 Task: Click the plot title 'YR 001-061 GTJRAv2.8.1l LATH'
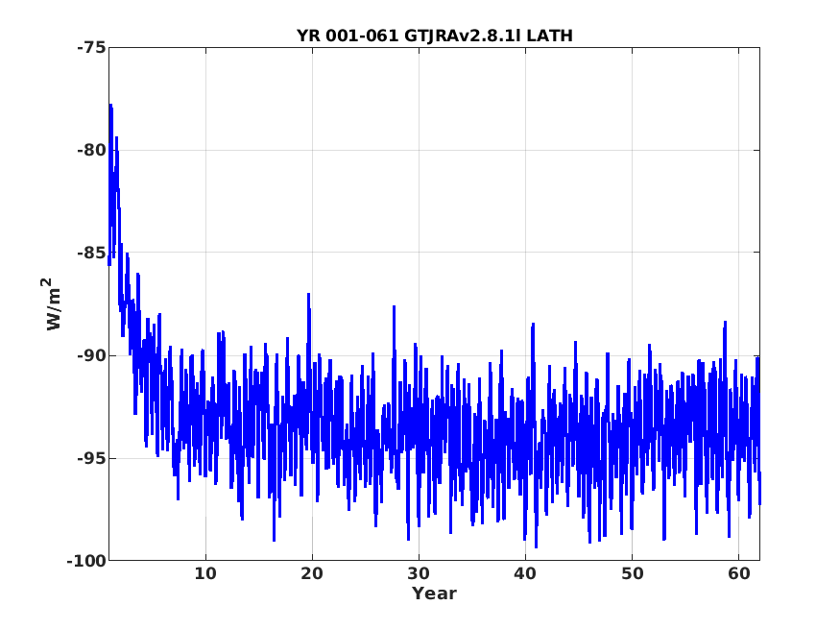pyautogui.click(x=435, y=36)
